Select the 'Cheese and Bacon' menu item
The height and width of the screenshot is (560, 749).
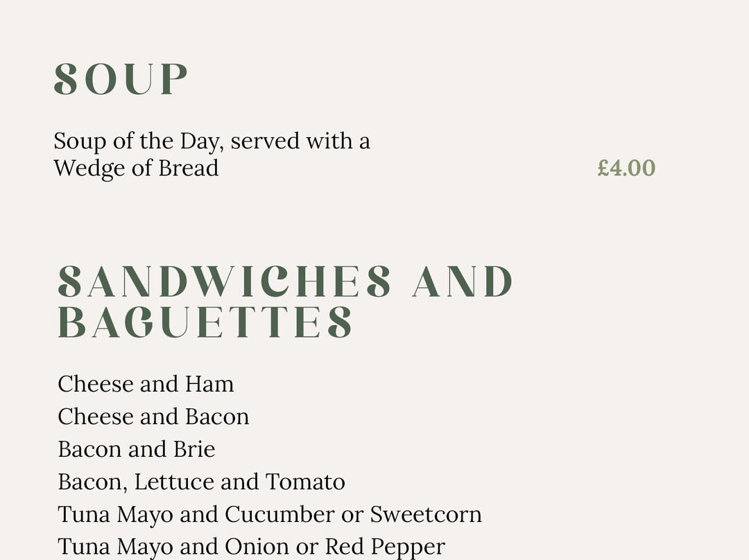[153, 417]
